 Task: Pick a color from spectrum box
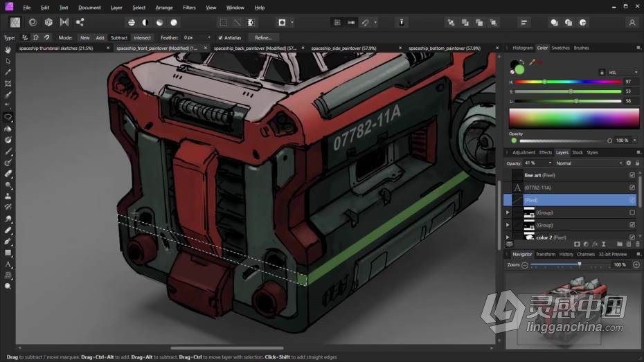(x=574, y=118)
